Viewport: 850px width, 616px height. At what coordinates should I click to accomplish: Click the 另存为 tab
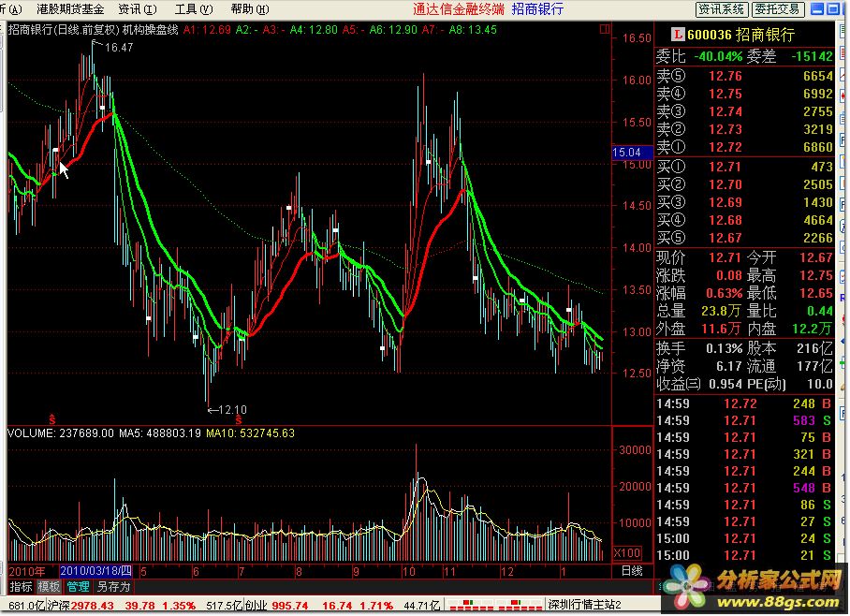click(113, 587)
